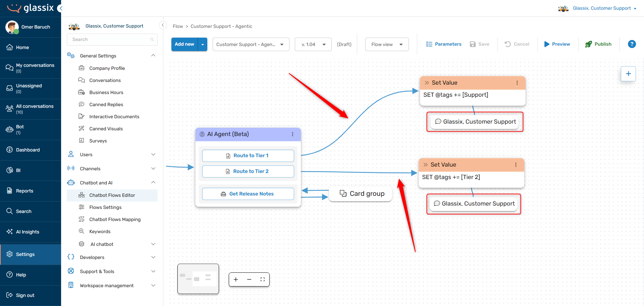Click the Keywords magnifier icon
Viewport: 644px width, 306px height.
[82, 231]
